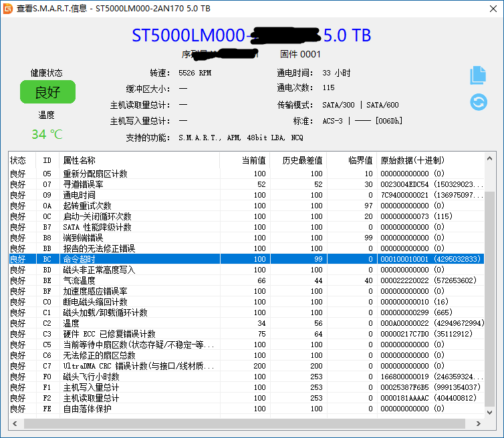Click the horizontal scroll right arrow
Screen dimensions: 504x438
tap(479, 423)
